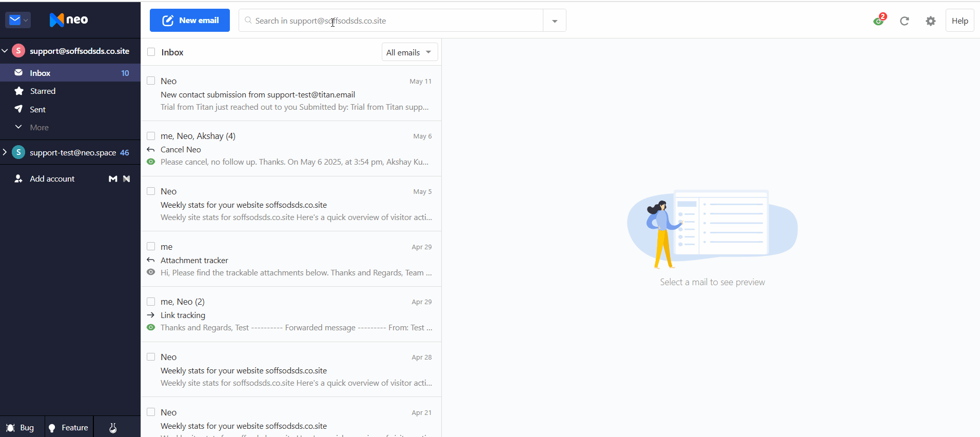980x437 pixels.
Task: Click forward arrow on Link tracking email
Action: [151, 315]
